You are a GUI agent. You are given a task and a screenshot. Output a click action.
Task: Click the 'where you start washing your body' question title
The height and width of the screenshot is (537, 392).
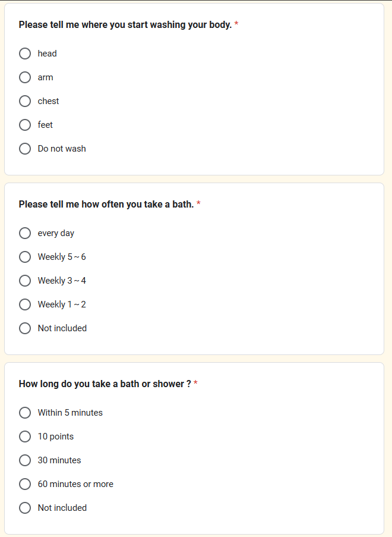(125, 25)
